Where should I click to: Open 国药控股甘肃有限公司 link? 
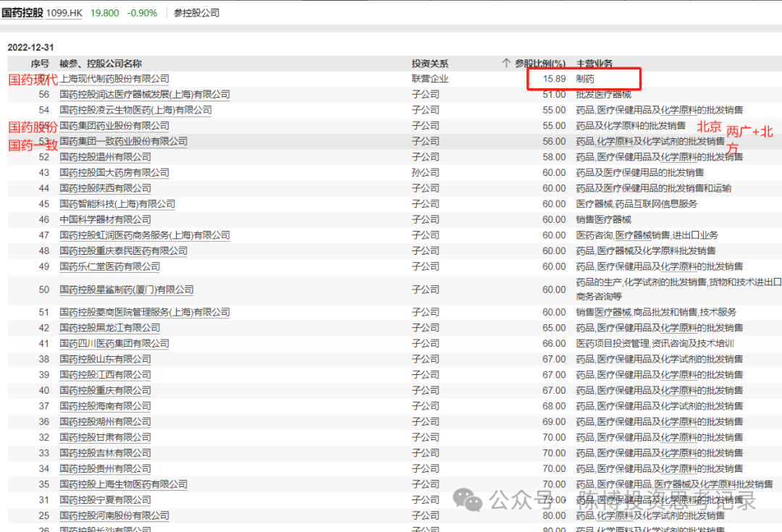[x=105, y=437]
